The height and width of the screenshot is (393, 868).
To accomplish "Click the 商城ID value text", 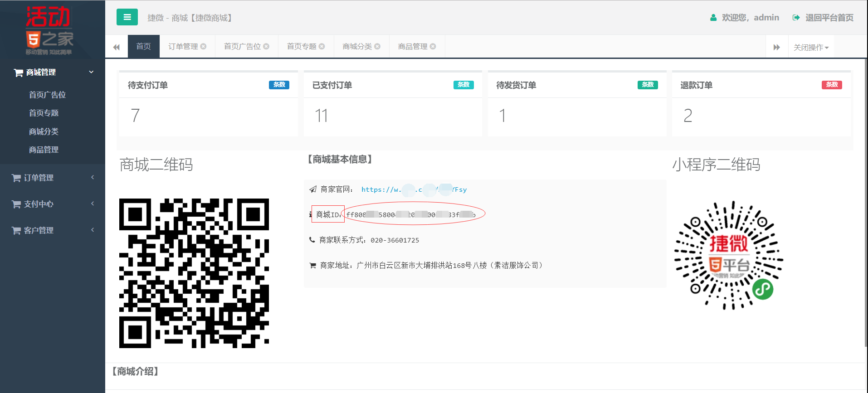I will (x=411, y=215).
